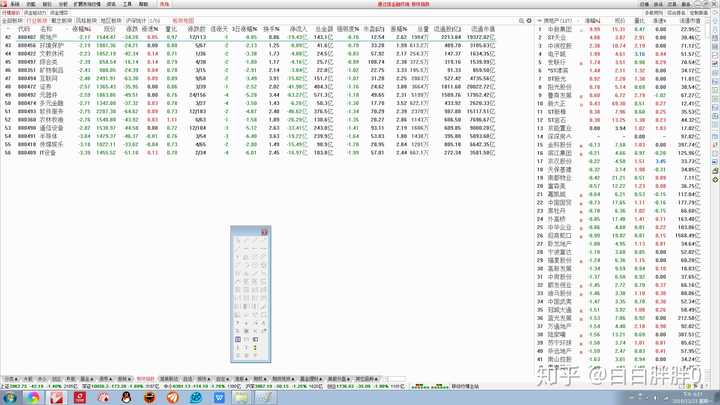Select A股 bottom tab
Screen dimensions: 720x405
pos(28,379)
